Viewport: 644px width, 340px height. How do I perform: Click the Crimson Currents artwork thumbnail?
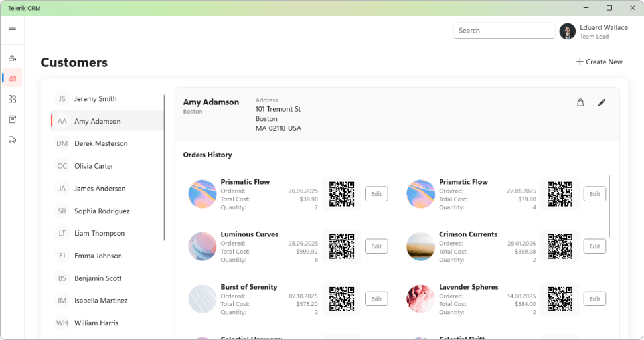(x=420, y=246)
